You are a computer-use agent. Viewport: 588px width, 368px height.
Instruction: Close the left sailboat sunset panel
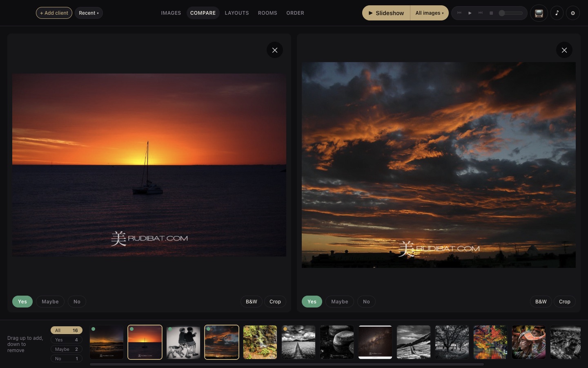pyautogui.click(x=275, y=50)
